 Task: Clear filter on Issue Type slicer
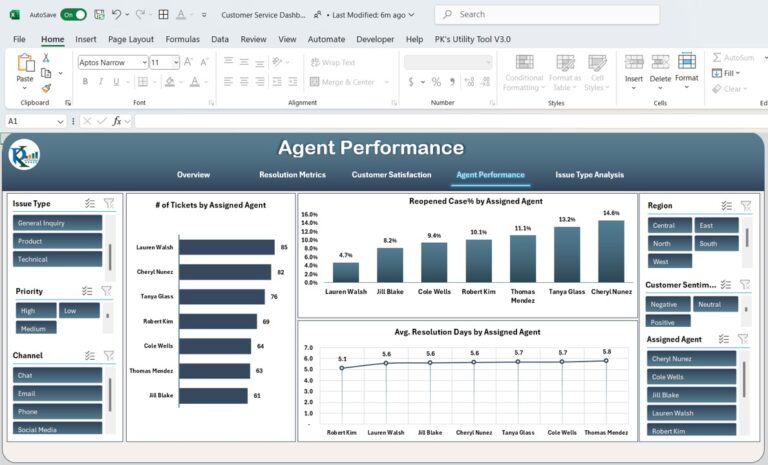tap(109, 203)
